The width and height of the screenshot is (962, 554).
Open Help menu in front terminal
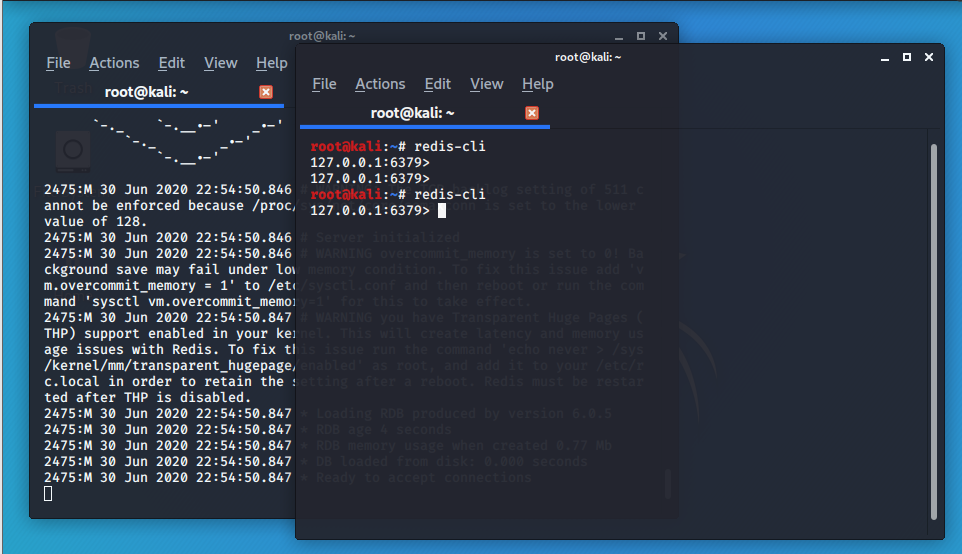(537, 84)
